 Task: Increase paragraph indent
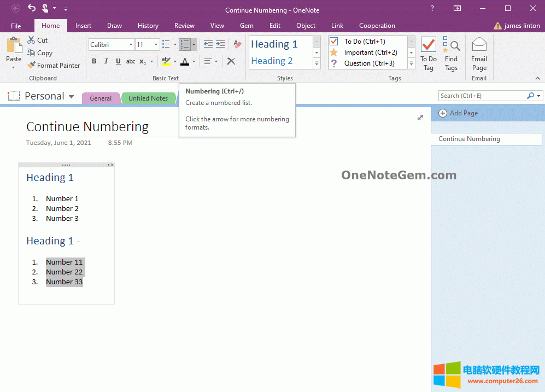click(x=220, y=44)
